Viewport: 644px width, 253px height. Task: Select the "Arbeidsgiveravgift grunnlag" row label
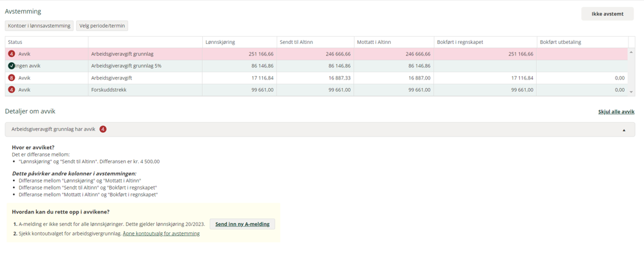click(121, 54)
